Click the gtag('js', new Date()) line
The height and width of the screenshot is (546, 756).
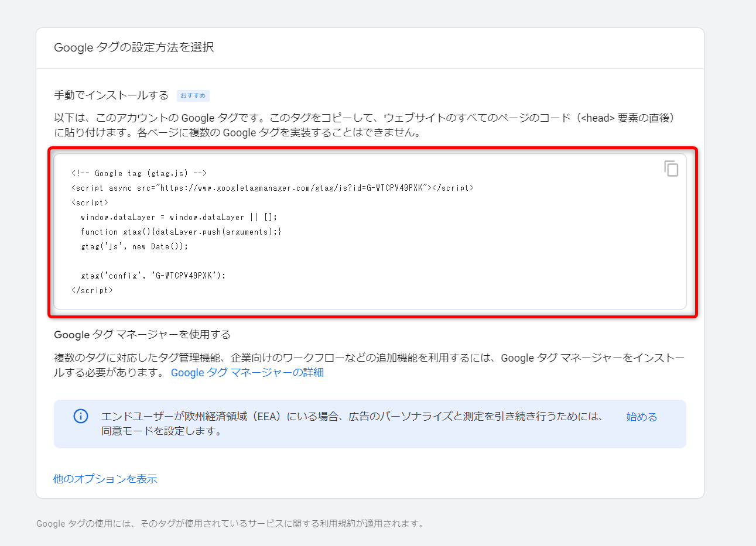tap(135, 246)
